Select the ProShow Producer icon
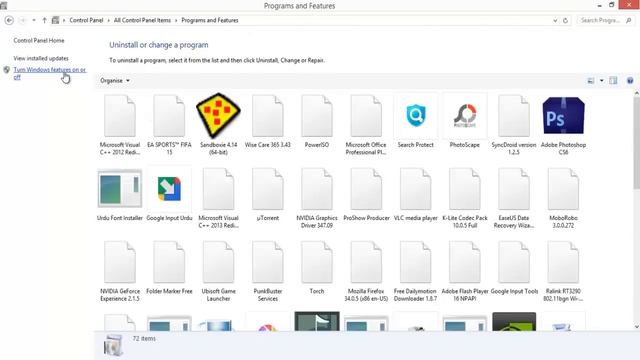640x360 pixels. point(366,189)
